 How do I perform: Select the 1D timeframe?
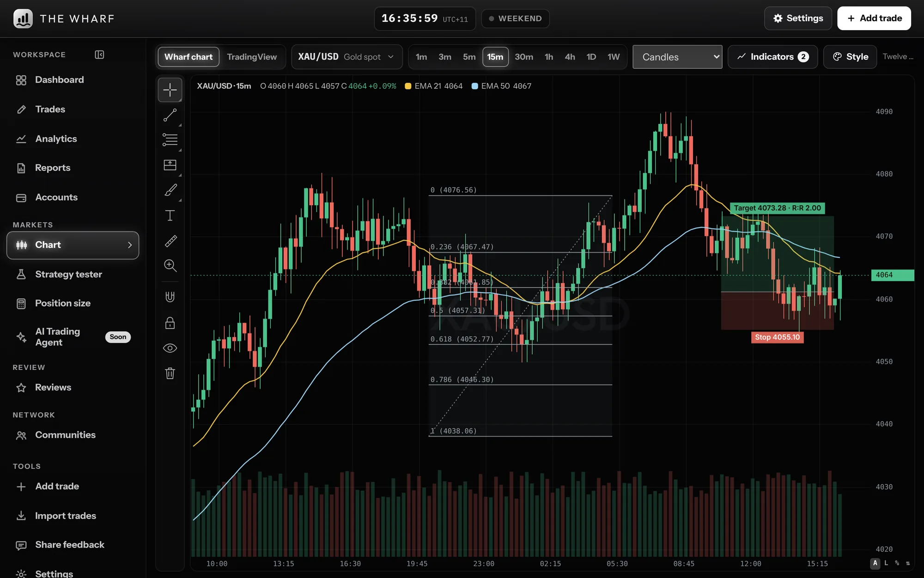coord(591,57)
